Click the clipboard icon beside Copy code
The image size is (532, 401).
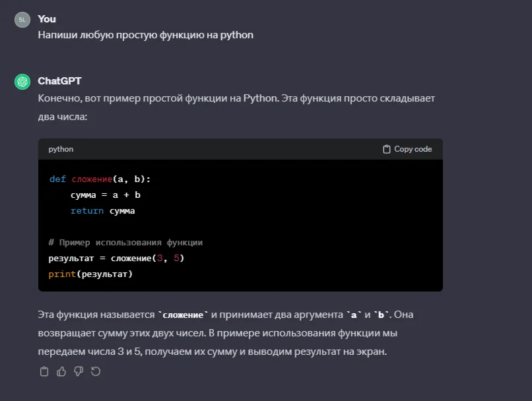(387, 149)
